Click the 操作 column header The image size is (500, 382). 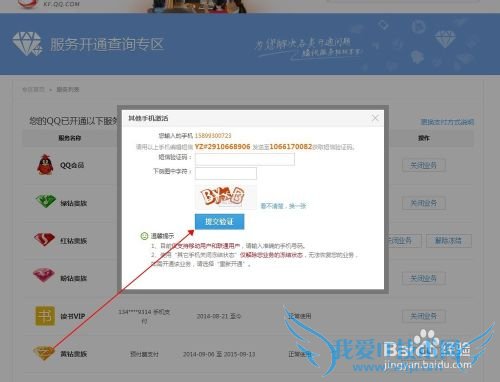(x=424, y=138)
